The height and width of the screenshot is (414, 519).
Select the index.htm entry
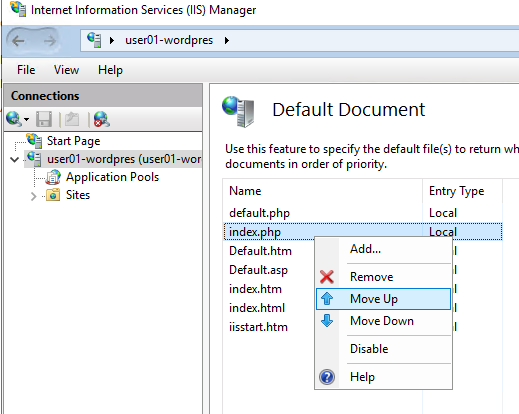255,289
